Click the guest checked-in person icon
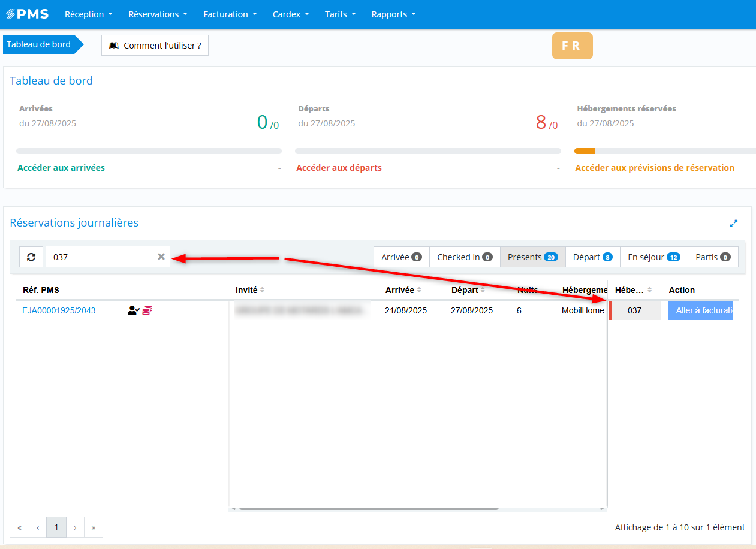The width and height of the screenshot is (756, 549). click(x=133, y=310)
